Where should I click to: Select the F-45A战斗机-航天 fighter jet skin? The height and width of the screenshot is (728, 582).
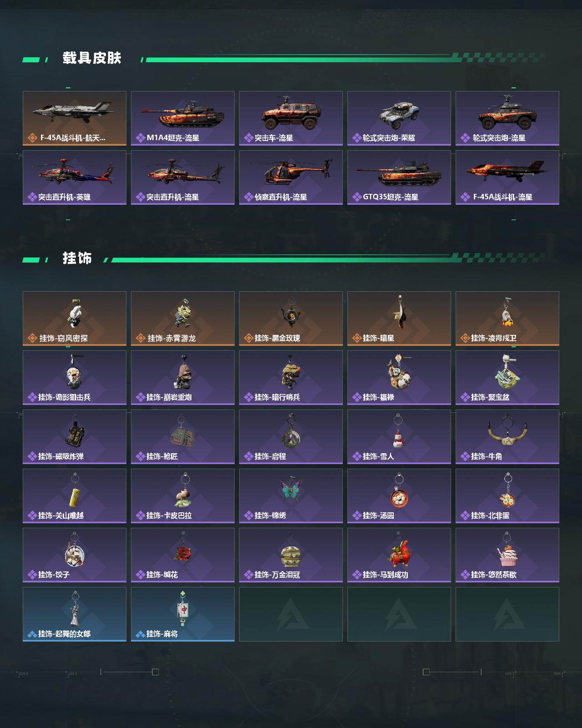(x=75, y=118)
